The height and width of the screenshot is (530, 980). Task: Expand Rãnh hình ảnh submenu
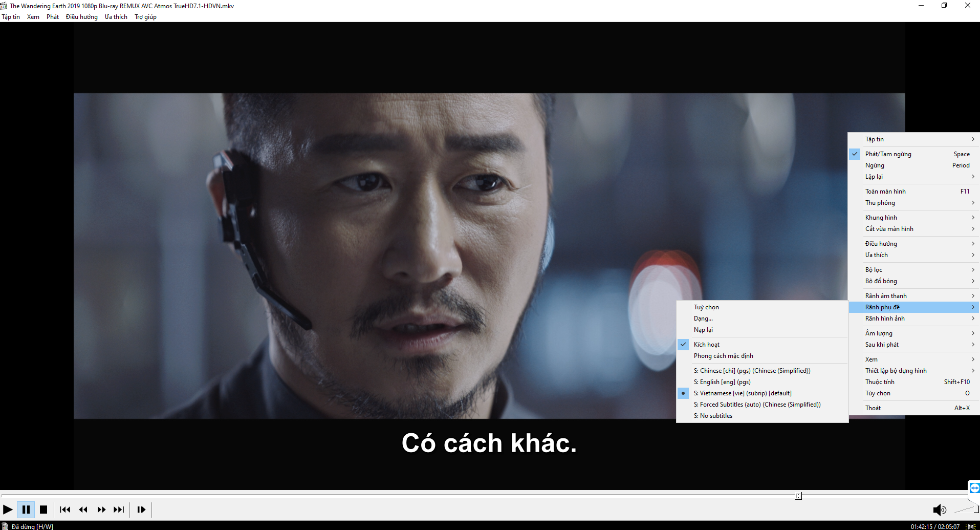click(x=914, y=319)
